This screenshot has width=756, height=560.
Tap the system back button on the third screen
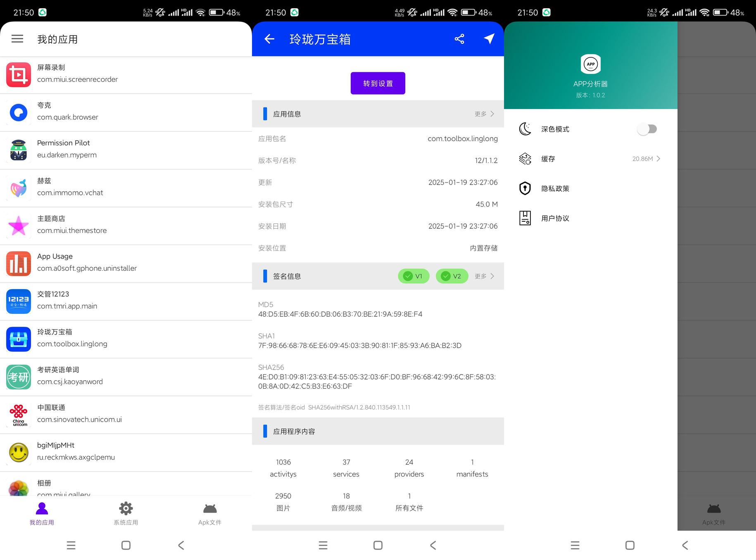tap(685, 545)
